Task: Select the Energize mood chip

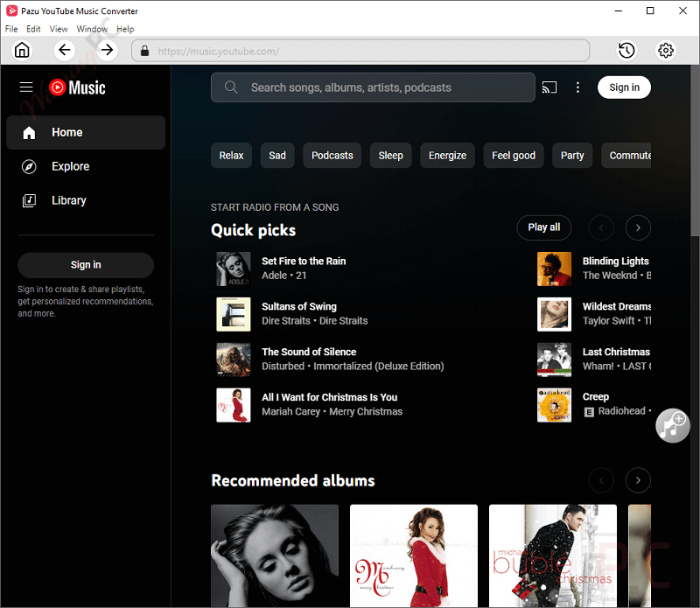Action: [x=447, y=156]
